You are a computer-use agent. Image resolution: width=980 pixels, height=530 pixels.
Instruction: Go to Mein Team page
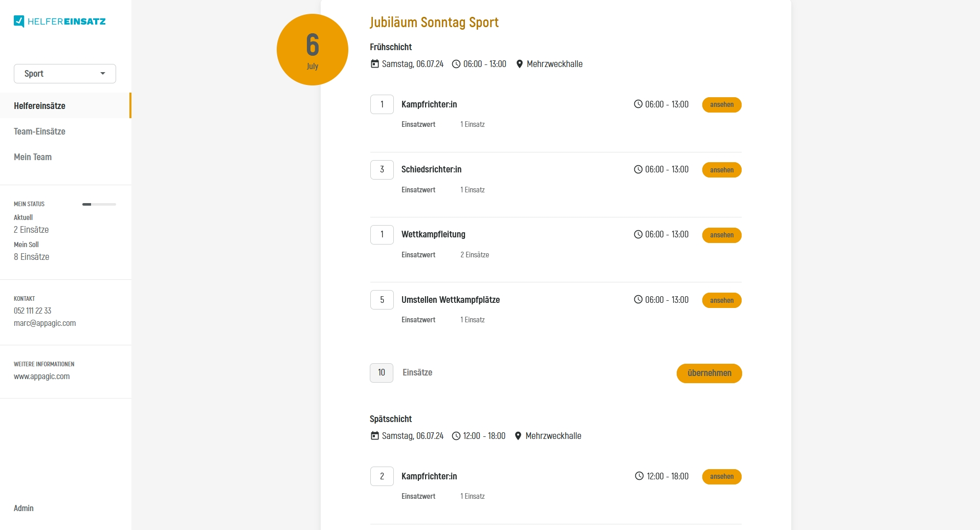tap(33, 157)
